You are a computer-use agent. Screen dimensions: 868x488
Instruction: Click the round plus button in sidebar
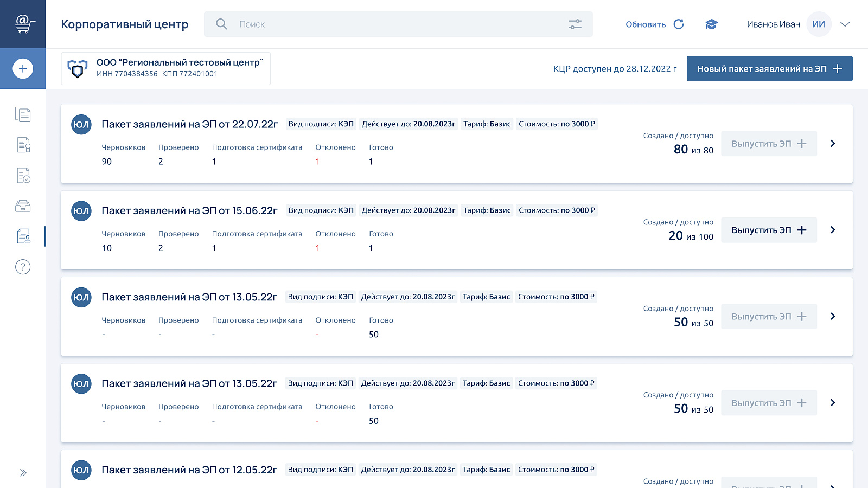(x=23, y=69)
